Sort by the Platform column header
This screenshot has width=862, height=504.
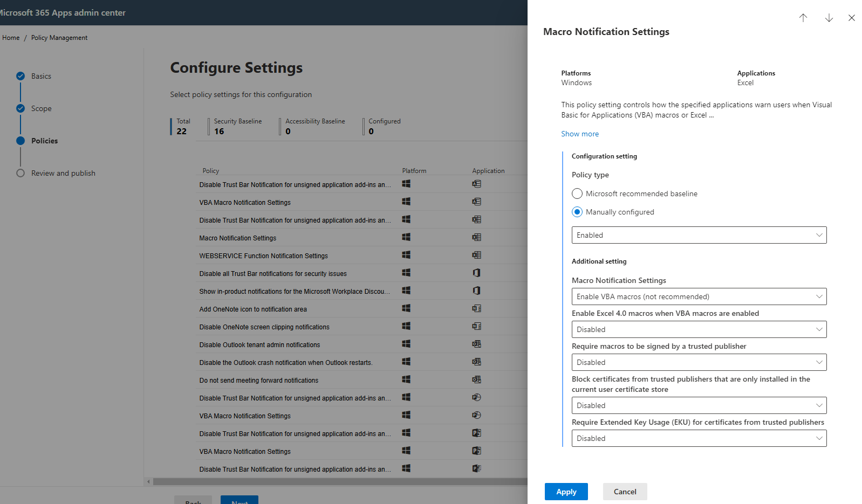click(x=414, y=171)
